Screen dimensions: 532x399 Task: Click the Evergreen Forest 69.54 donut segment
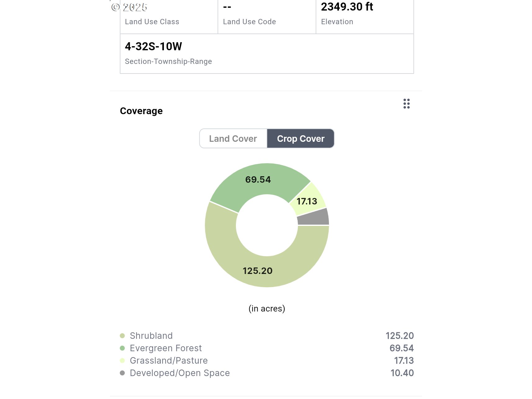coord(258,180)
